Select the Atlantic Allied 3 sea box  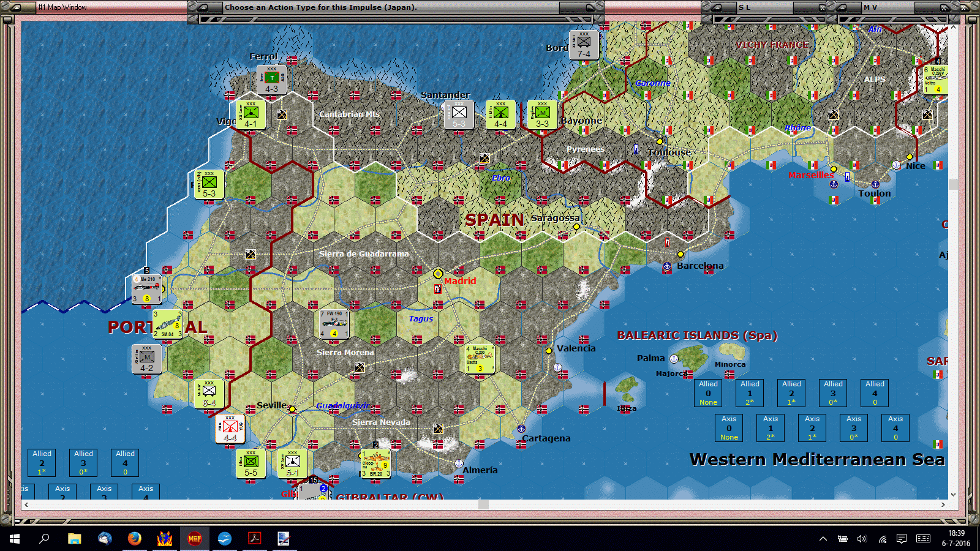coord(83,463)
